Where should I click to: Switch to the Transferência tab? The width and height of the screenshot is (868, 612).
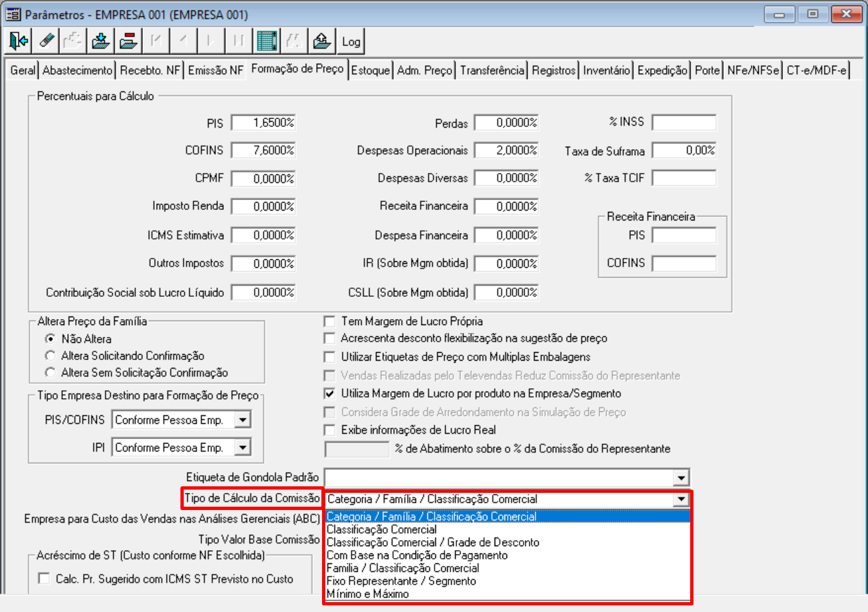pos(492,70)
